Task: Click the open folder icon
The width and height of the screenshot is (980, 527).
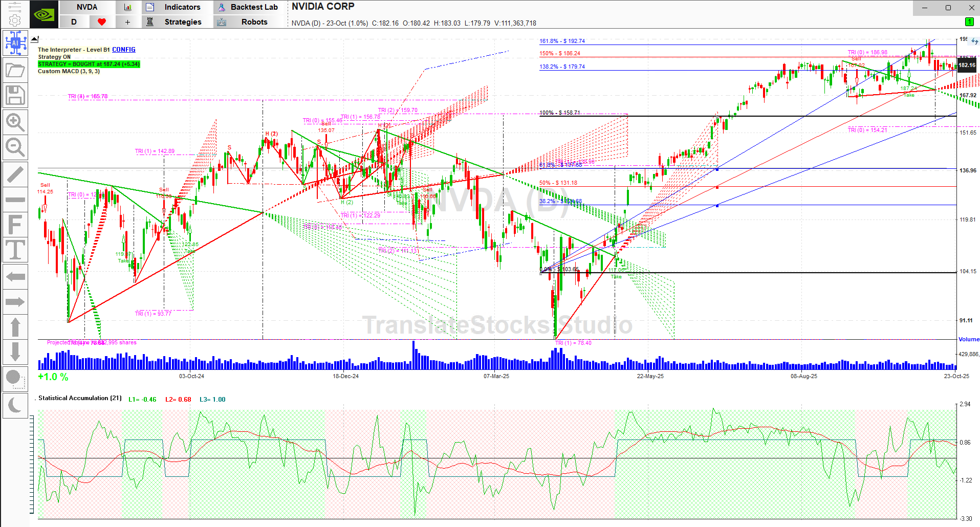Action: (x=15, y=70)
